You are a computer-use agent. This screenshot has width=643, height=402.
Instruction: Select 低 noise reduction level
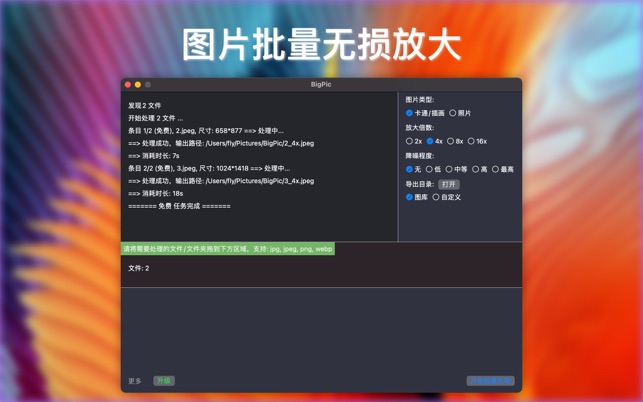coord(429,169)
